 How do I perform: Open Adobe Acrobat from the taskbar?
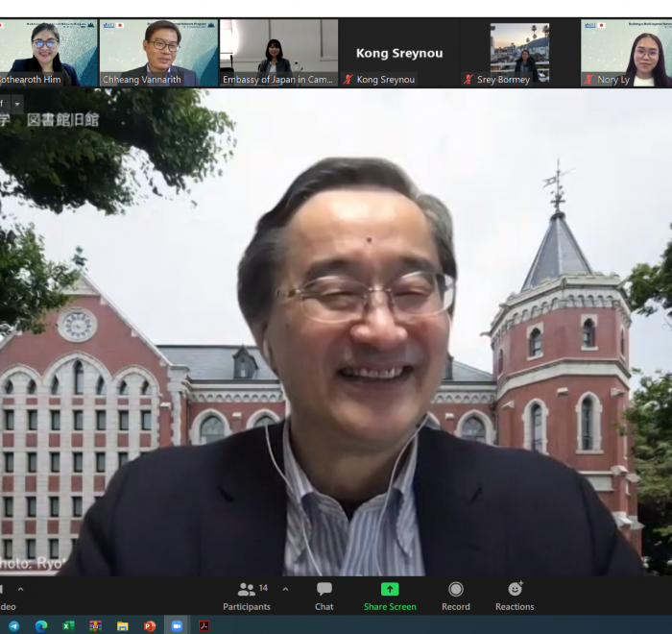click(204, 625)
